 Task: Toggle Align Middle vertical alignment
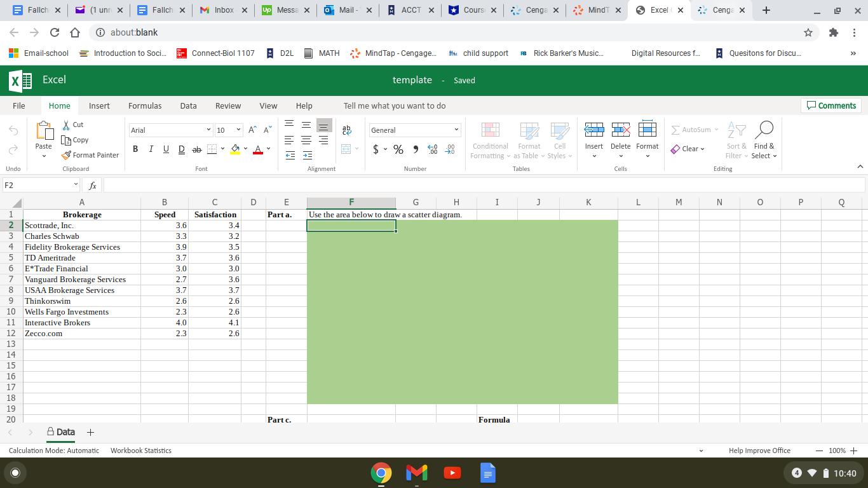click(306, 125)
